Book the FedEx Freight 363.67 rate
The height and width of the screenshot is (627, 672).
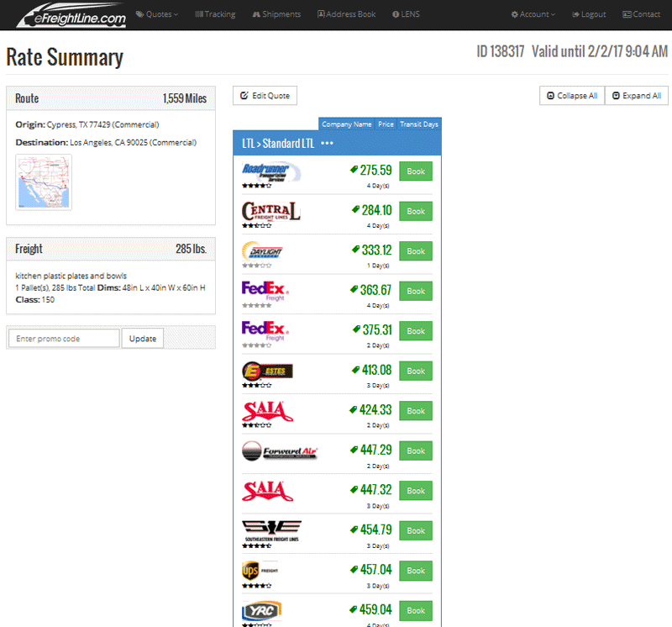pos(416,291)
